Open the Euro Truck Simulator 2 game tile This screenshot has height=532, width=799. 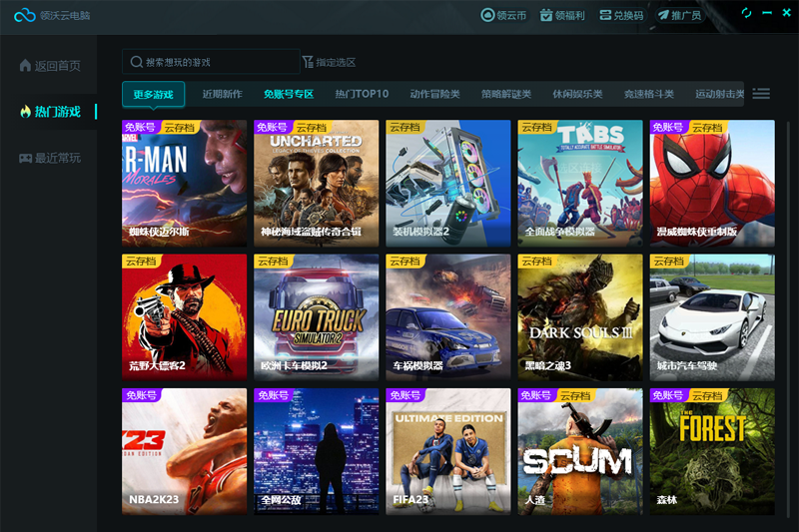317,315
